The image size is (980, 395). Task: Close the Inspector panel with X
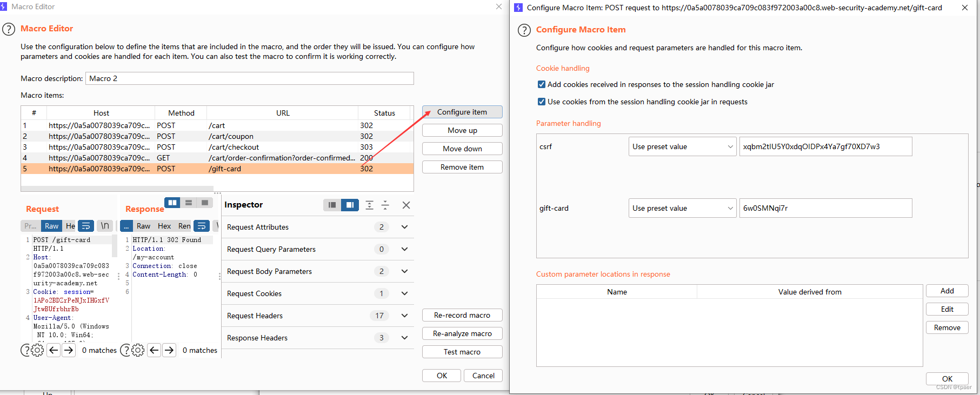406,205
